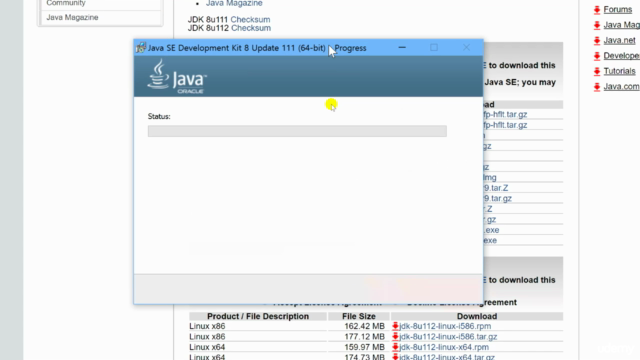This screenshot has width=640, height=360.
Task: Click Linux x64 cell in the 159.97 MB row
Action: 207,347
